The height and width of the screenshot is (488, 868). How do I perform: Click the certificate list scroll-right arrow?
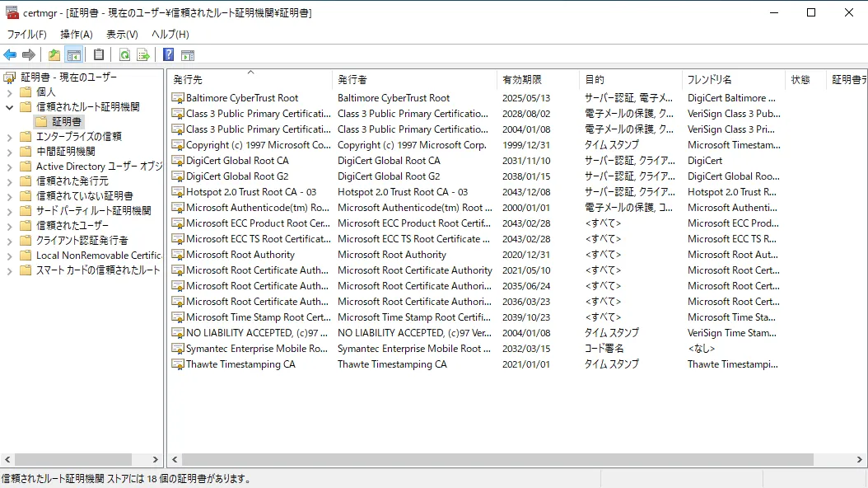coord(859,460)
